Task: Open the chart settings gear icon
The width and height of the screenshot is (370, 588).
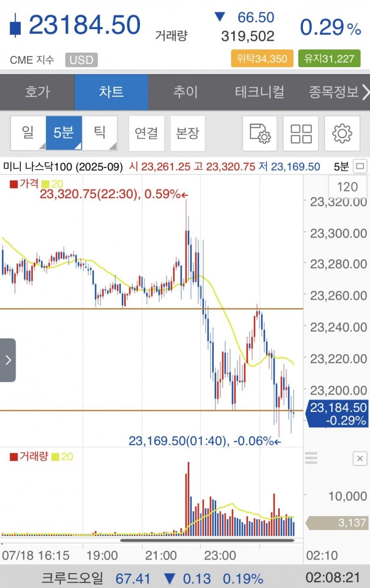Action: [342, 133]
